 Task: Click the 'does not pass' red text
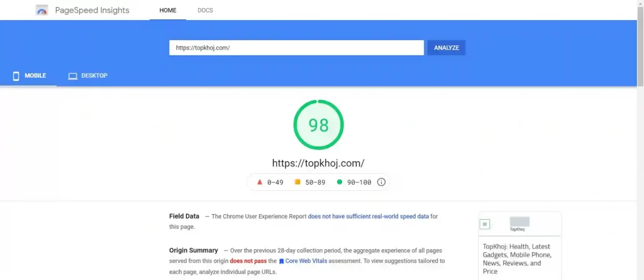pyautogui.click(x=248, y=261)
